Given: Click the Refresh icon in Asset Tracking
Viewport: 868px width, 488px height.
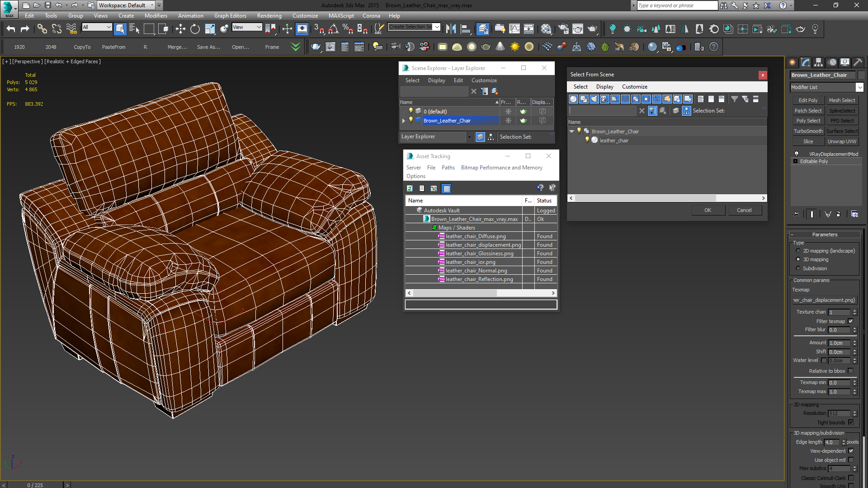Looking at the screenshot, I should click(x=410, y=188).
